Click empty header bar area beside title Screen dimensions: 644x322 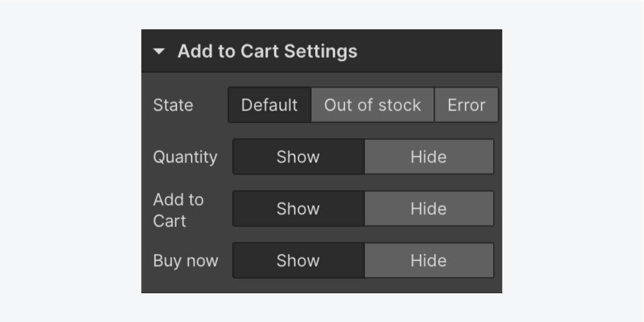click(429, 51)
